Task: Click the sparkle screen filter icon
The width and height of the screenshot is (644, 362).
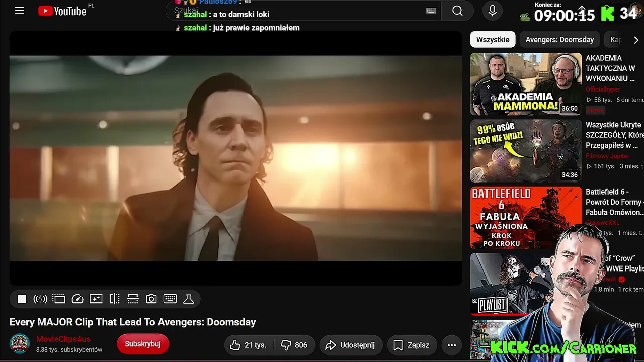Action: [x=96, y=299]
